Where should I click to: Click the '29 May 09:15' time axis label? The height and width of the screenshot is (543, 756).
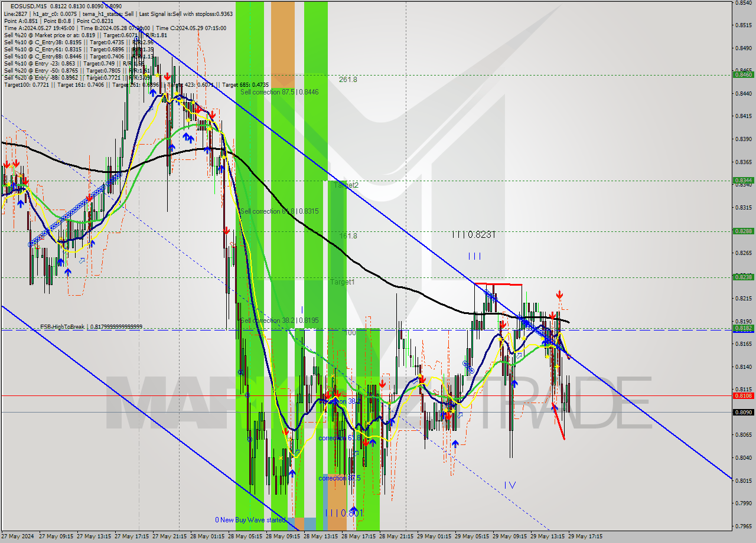(510, 537)
